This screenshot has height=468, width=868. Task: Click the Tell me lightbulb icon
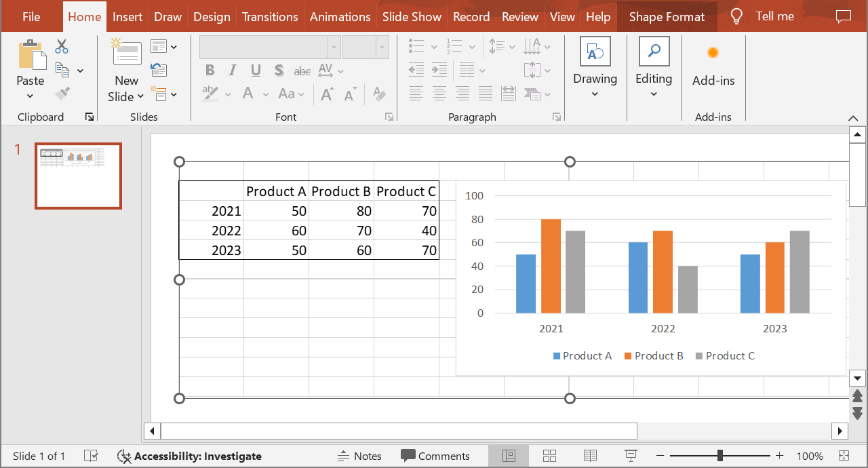(x=736, y=17)
